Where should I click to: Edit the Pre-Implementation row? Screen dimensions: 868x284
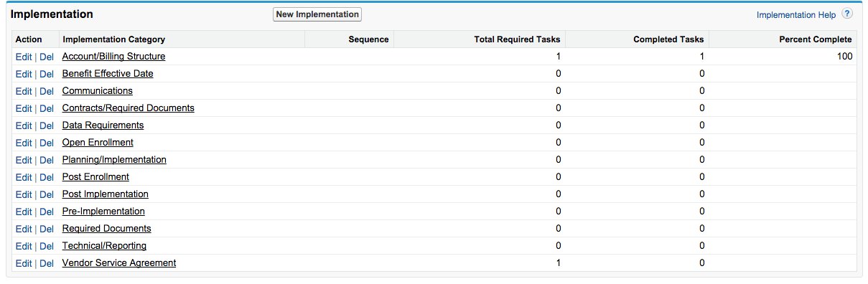click(23, 212)
